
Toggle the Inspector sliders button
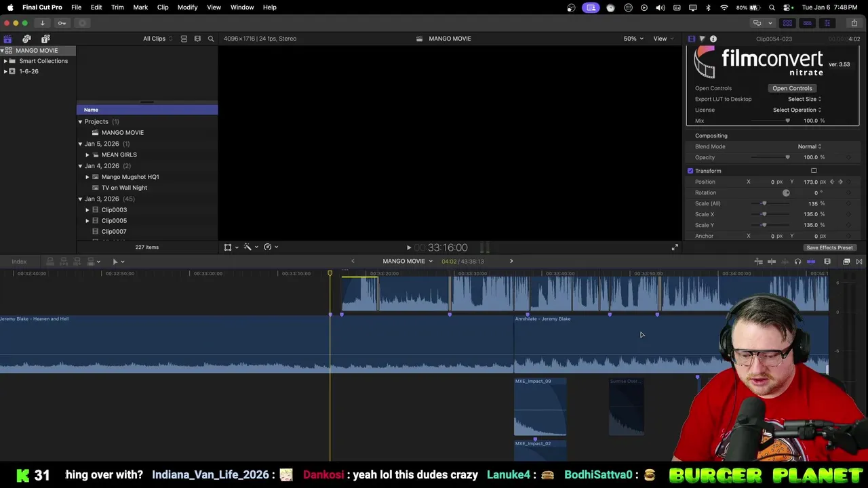pos(827,23)
